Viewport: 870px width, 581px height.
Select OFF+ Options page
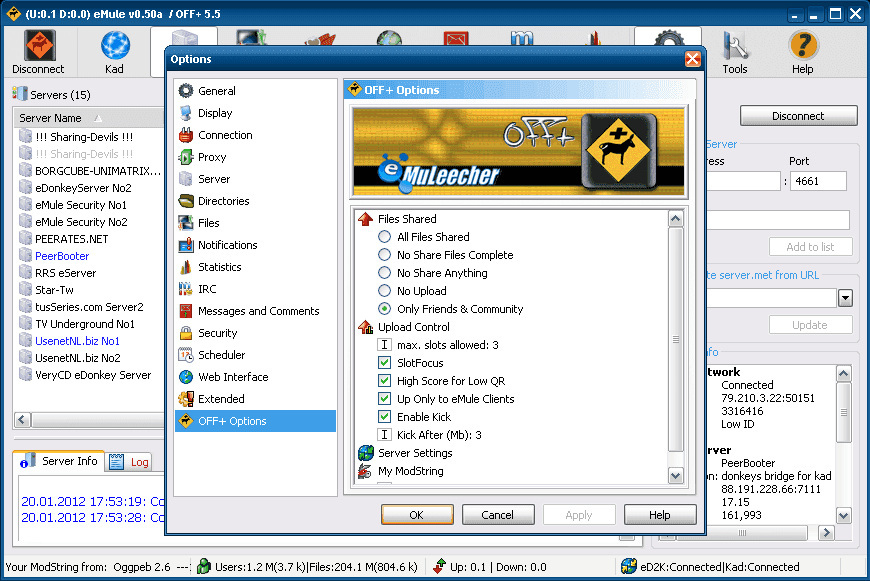[255, 421]
